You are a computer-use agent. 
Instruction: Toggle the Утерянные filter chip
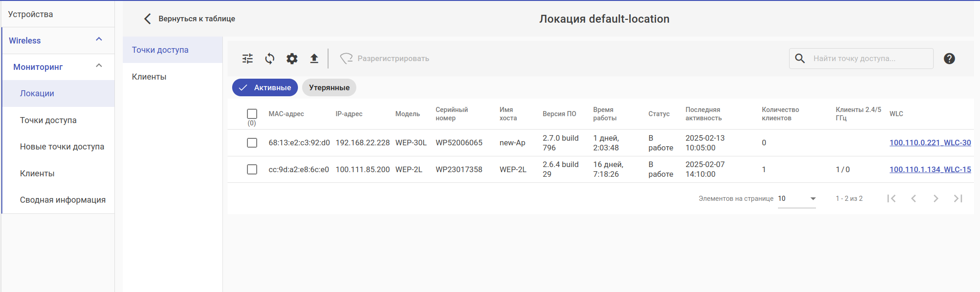(329, 87)
